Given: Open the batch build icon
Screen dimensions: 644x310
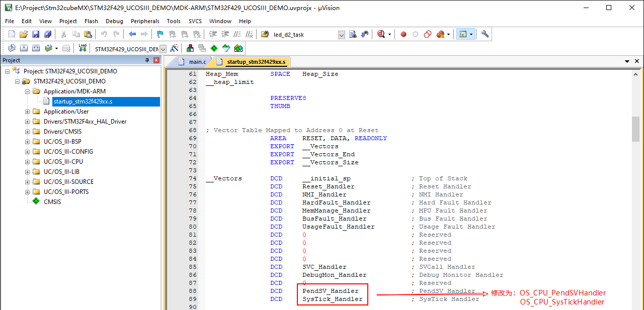Looking at the screenshot, I should [x=48, y=48].
